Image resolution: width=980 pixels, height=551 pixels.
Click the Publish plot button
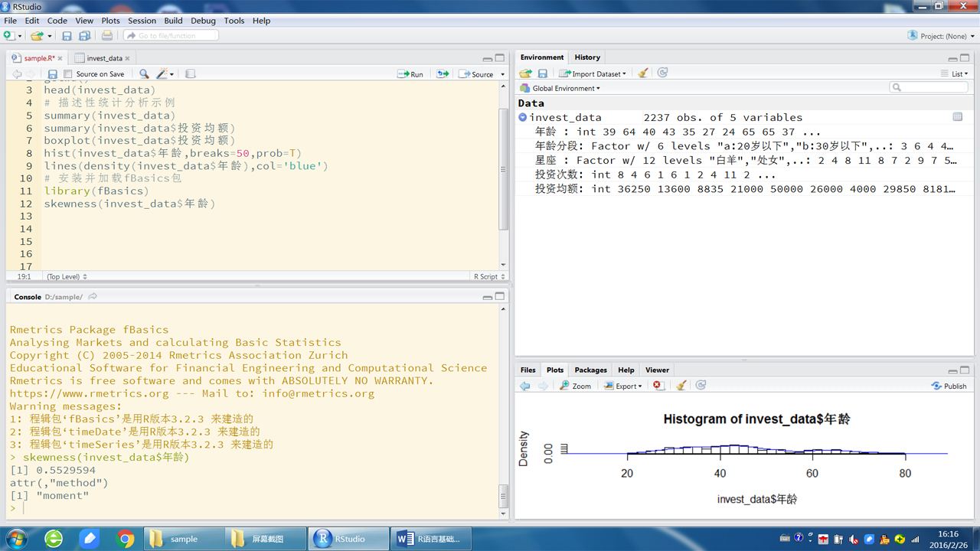[949, 386]
